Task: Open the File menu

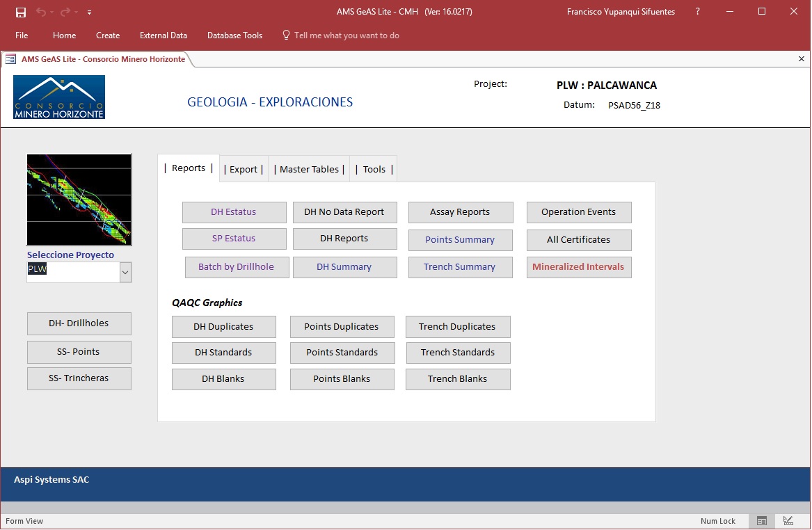Action: tap(22, 35)
